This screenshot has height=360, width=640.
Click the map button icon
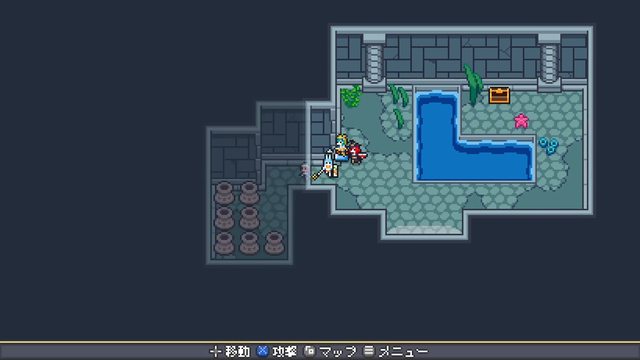pos(310,351)
